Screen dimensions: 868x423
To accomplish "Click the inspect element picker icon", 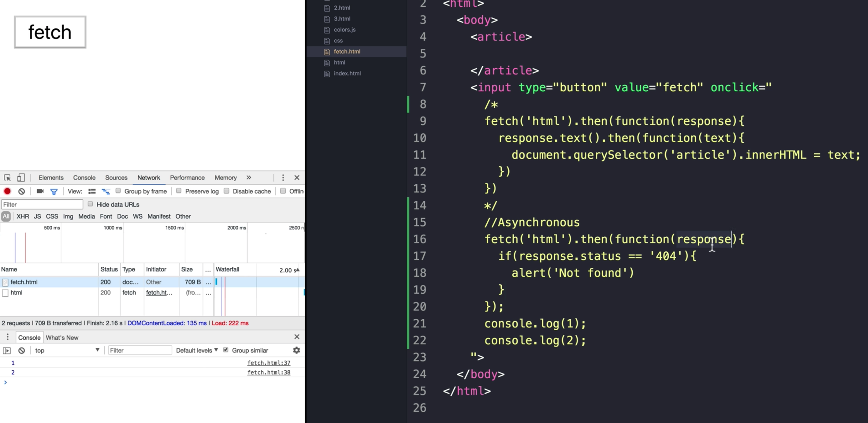I will pyautogui.click(x=7, y=177).
